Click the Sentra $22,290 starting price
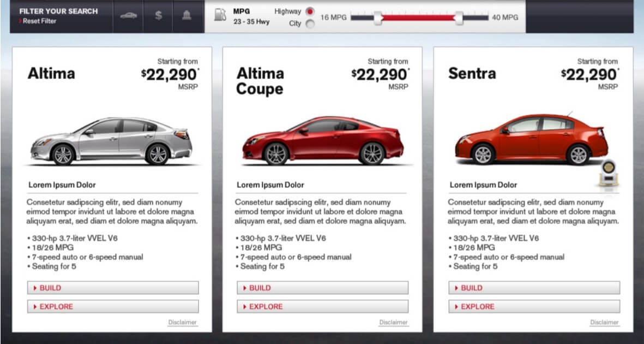644x344 pixels. point(590,74)
